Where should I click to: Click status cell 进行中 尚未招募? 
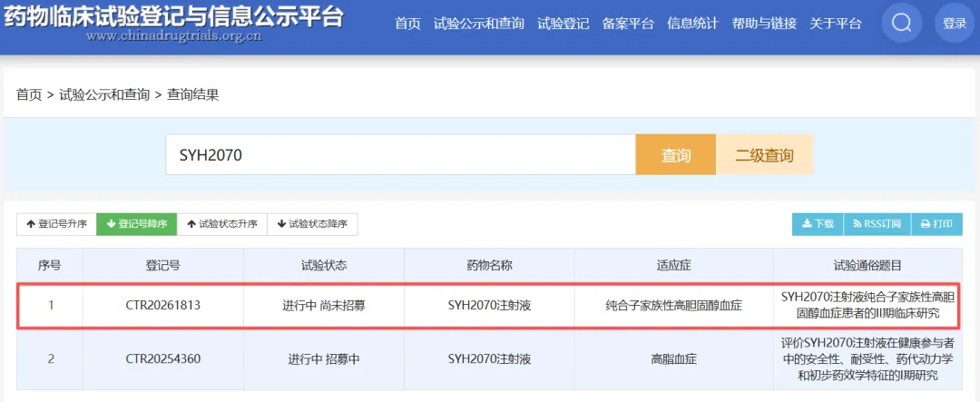click(324, 306)
